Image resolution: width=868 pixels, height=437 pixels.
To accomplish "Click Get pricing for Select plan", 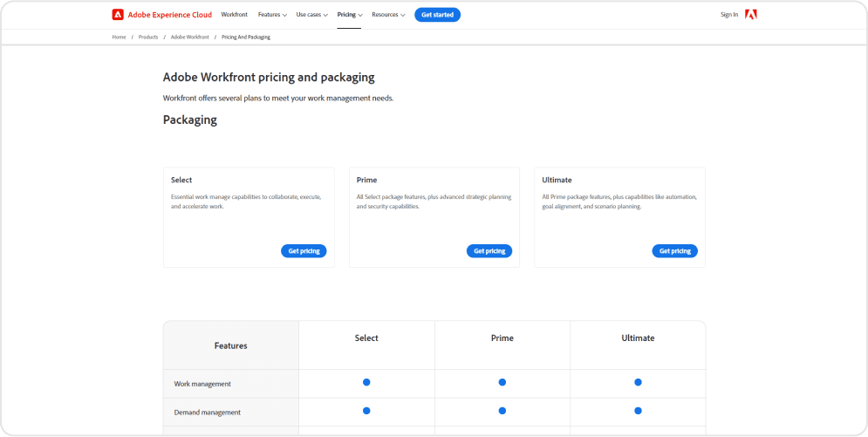I will tap(304, 251).
